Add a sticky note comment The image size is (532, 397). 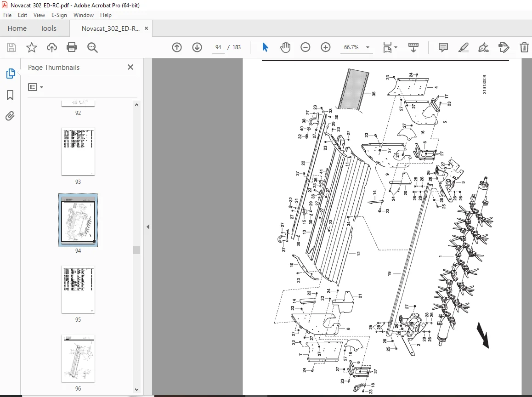pos(443,47)
